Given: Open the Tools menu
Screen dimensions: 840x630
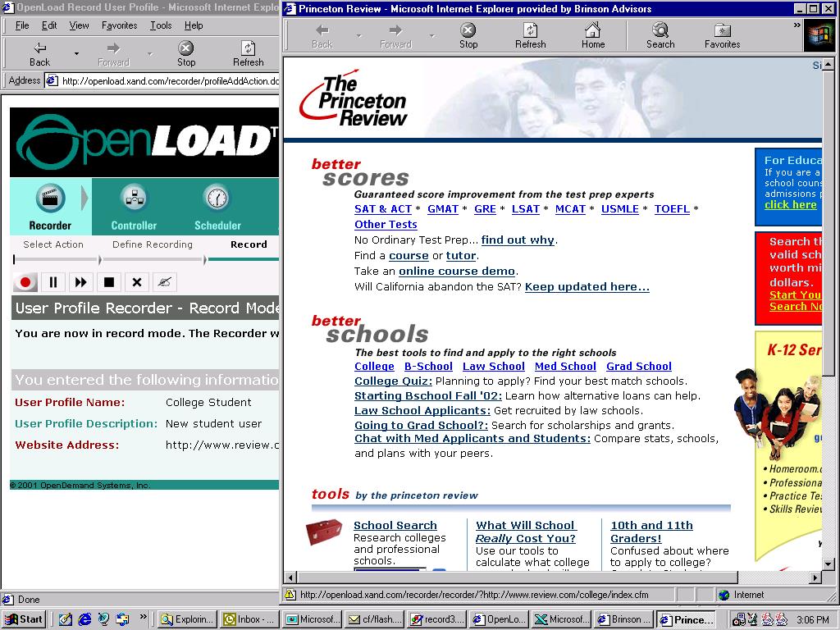Looking at the screenshot, I should coord(161,25).
